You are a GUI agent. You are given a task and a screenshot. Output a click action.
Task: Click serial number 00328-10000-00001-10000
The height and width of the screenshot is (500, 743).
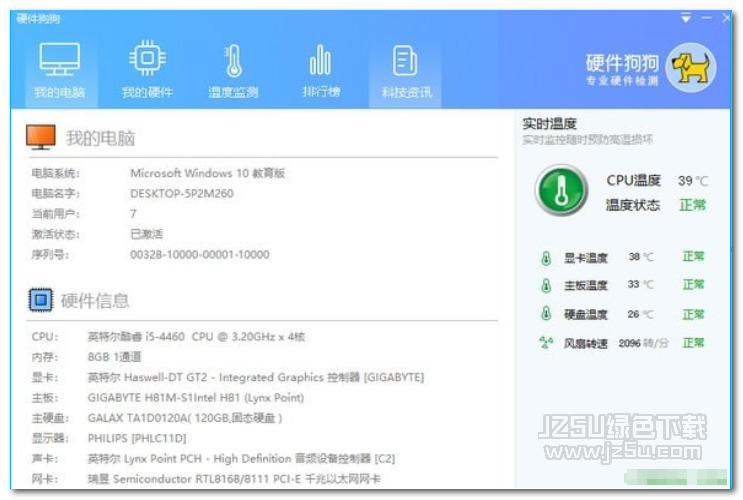[x=199, y=255]
